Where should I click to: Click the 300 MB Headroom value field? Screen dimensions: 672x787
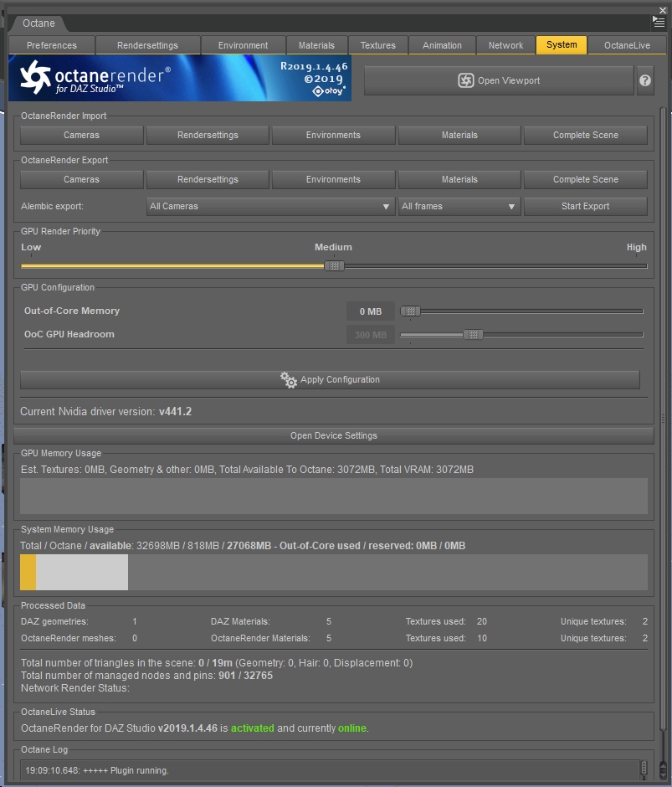coord(371,335)
